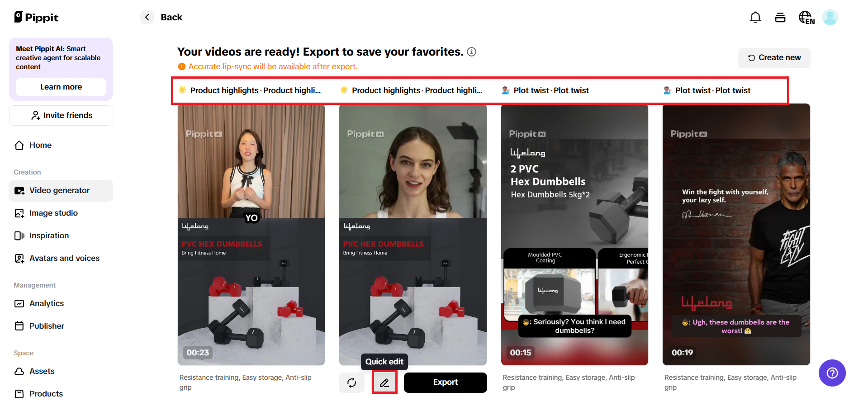
Task: Click the Invite friends person icon
Action: click(x=36, y=116)
